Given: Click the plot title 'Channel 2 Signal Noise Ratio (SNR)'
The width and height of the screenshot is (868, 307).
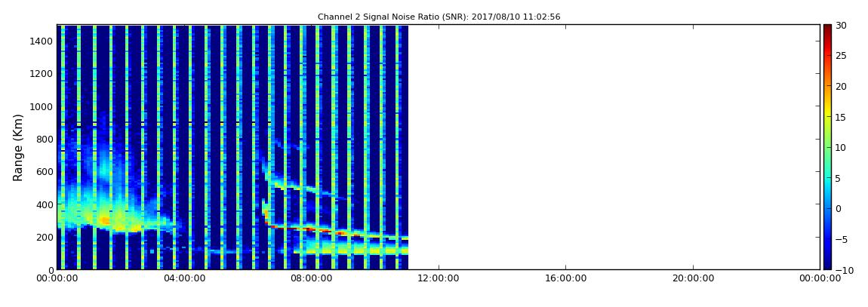Looking at the screenshot, I should pos(439,17).
